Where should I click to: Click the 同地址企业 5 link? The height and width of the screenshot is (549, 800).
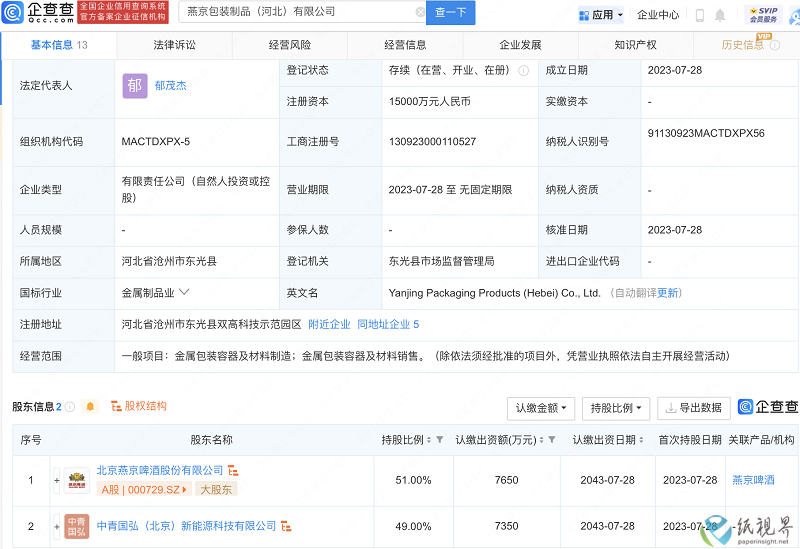point(388,325)
